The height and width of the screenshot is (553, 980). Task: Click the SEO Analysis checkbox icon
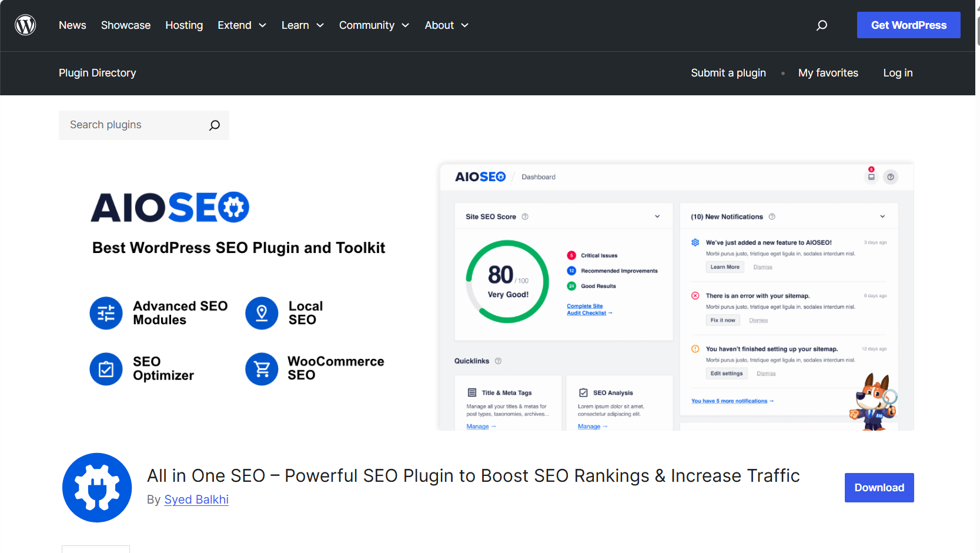click(583, 392)
